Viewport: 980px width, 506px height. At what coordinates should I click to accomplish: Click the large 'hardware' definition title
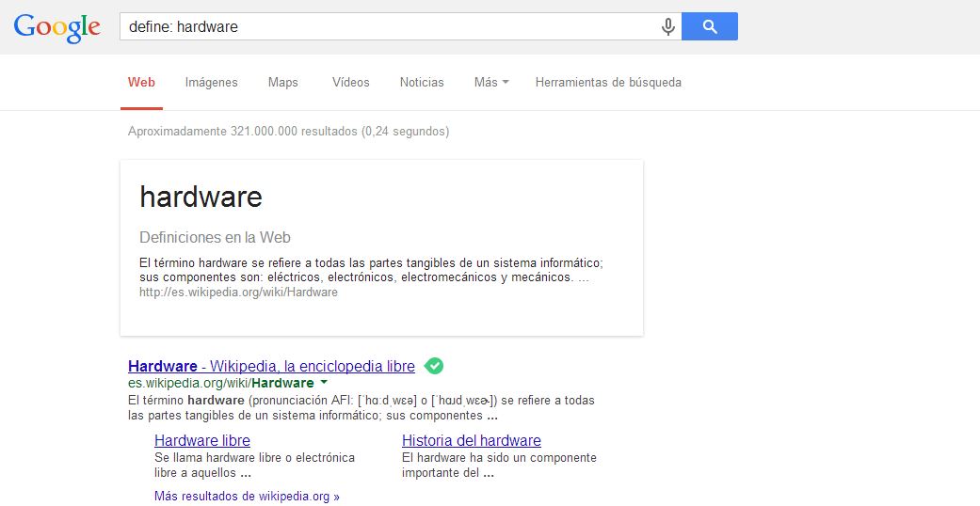(201, 197)
